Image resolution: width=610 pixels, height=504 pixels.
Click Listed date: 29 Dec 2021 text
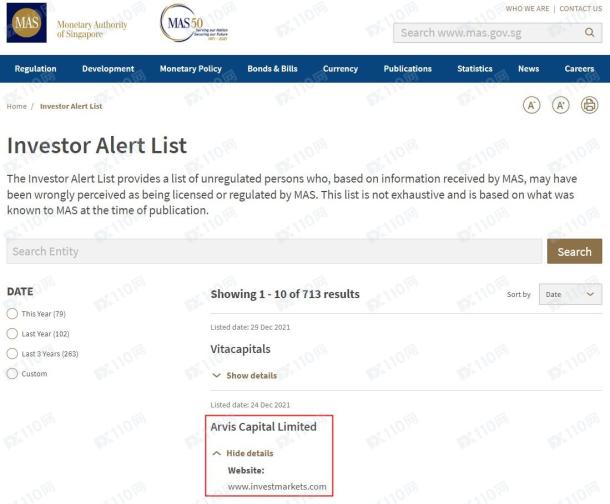tap(250, 327)
